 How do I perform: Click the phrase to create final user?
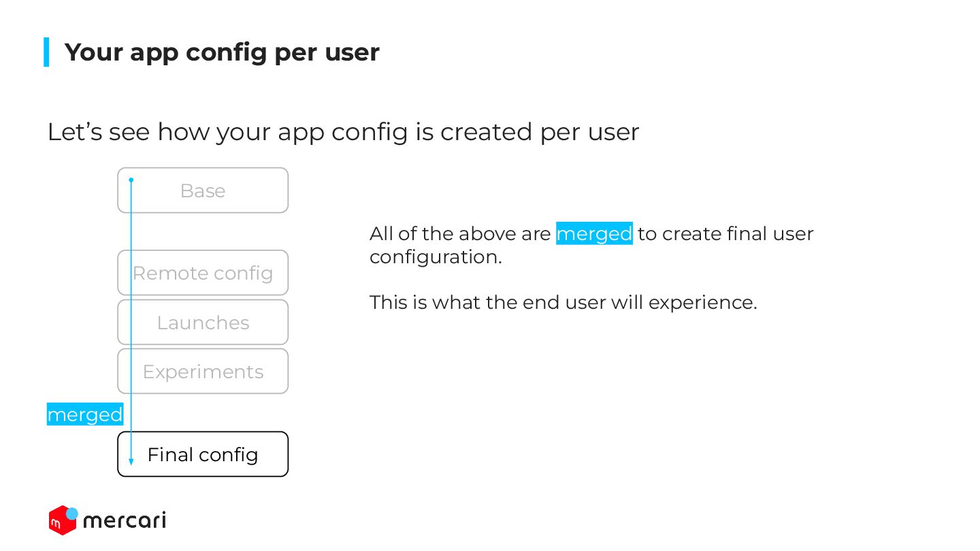pos(725,233)
